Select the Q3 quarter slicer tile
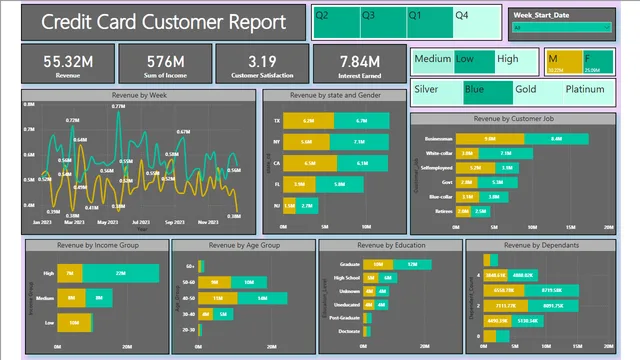The image size is (640, 360). (383, 22)
